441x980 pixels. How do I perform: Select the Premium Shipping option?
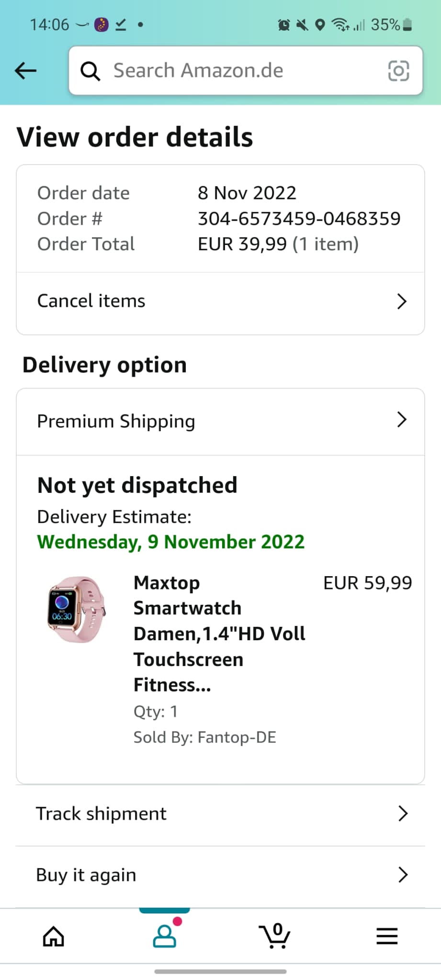pos(116,421)
